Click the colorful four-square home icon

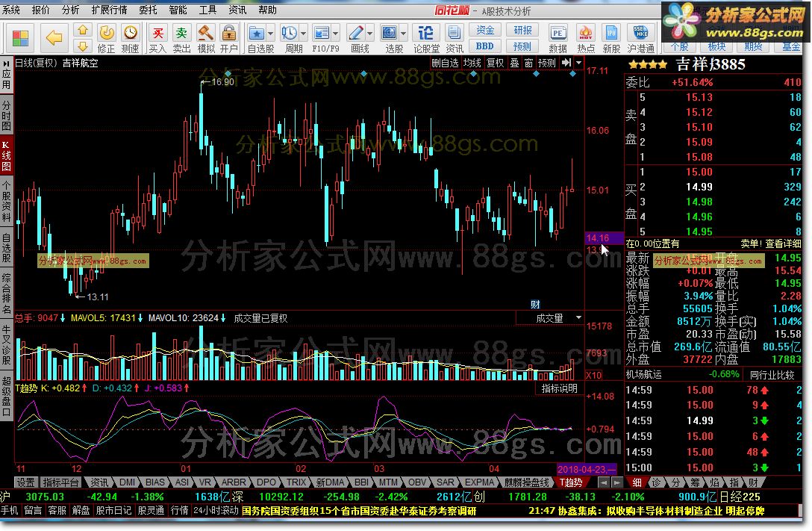(21, 38)
